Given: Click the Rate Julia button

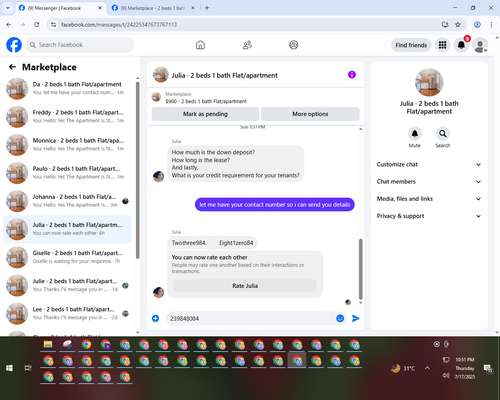Looking at the screenshot, I should (x=245, y=286).
